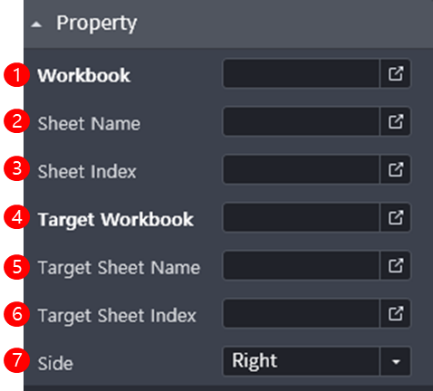Focus the Sheet Index input field
This screenshot has height=391, width=433.
click(301, 170)
